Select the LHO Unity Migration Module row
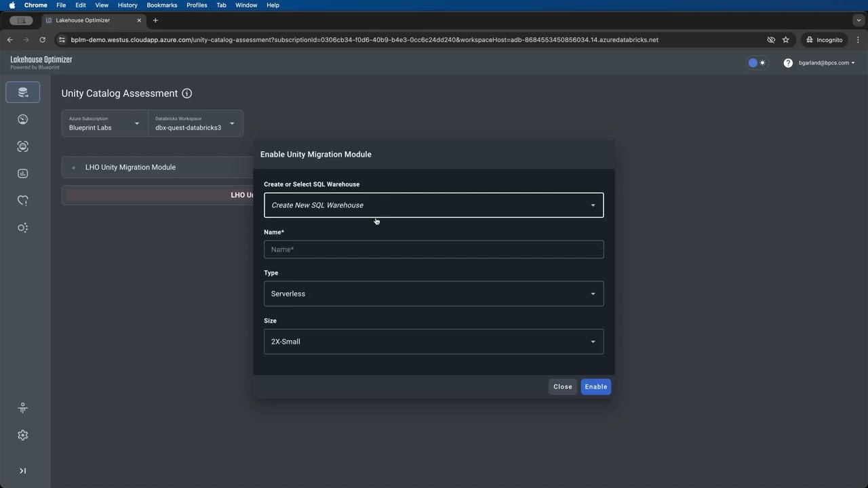The width and height of the screenshot is (868, 488). [x=158, y=167]
